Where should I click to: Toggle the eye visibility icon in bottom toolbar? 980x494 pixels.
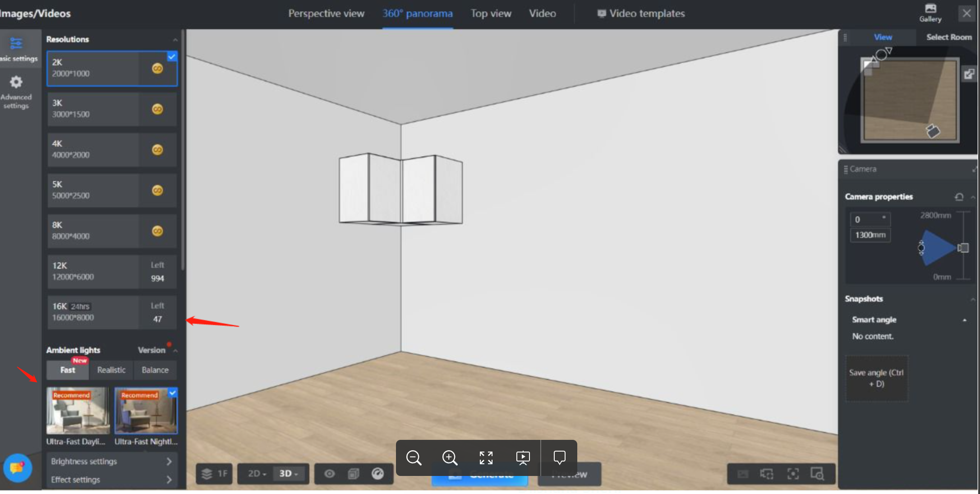pyautogui.click(x=330, y=473)
